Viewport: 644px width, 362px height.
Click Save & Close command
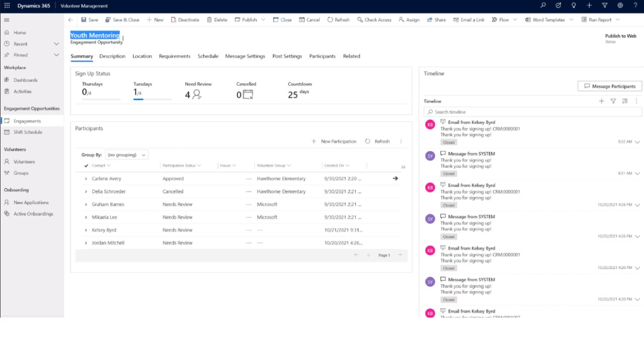(122, 20)
